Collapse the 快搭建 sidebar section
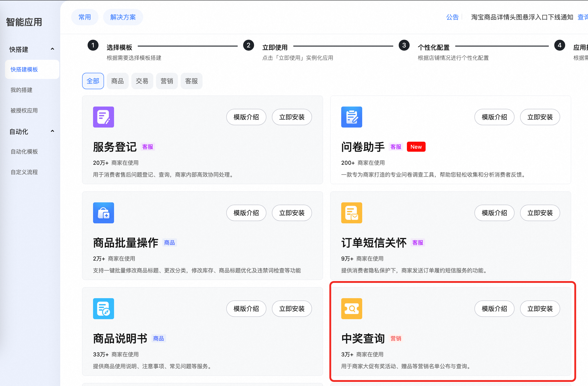Image resolution: width=588 pixels, height=386 pixels. coord(52,49)
